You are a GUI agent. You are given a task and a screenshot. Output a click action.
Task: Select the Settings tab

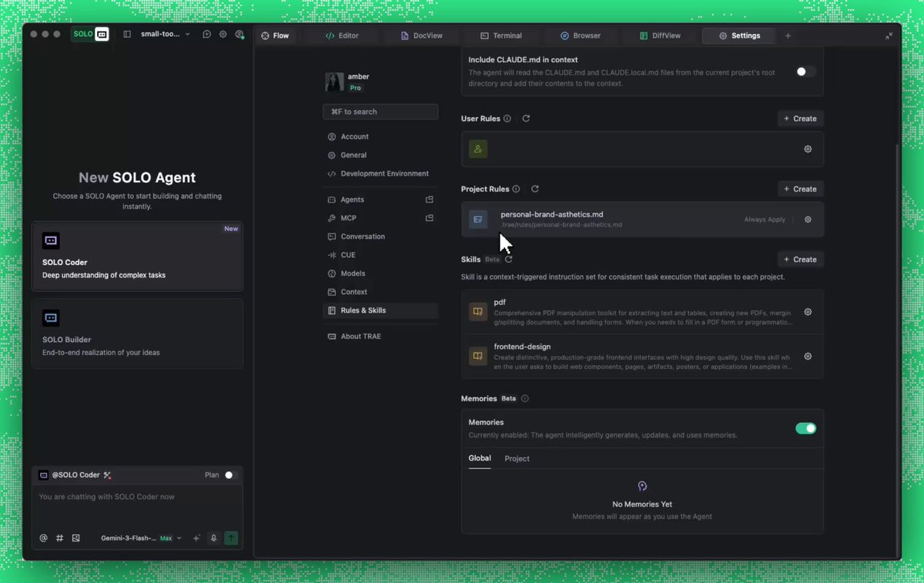click(x=739, y=35)
